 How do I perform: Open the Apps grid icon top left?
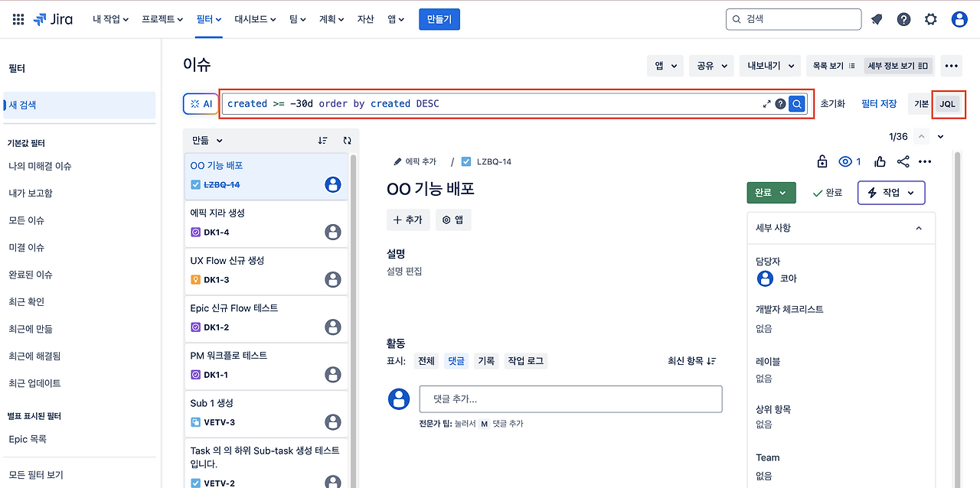click(x=17, y=19)
